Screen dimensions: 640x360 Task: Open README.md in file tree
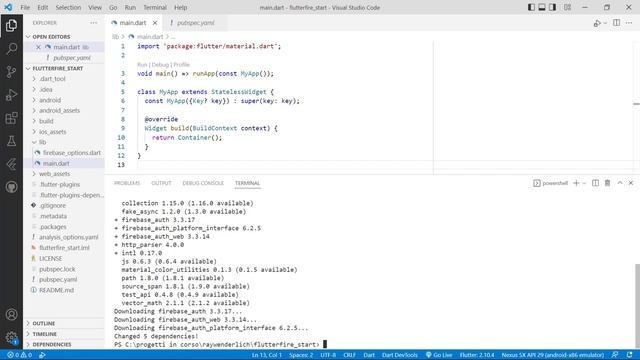pos(64,290)
